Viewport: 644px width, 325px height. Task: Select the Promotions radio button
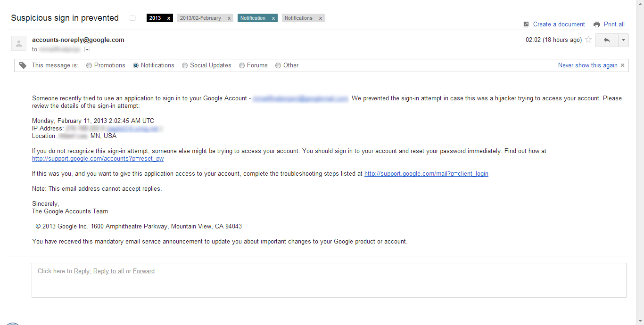click(x=89, y=65)
